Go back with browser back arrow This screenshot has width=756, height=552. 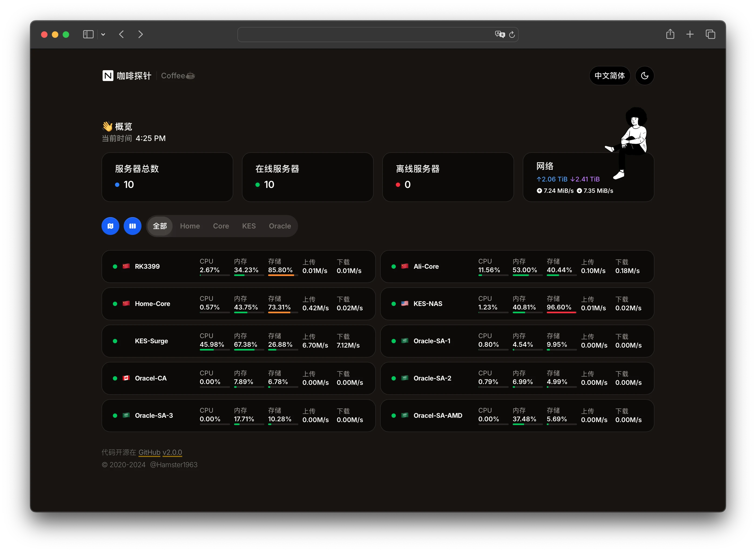pyautogui.click(x=122, y=34)
